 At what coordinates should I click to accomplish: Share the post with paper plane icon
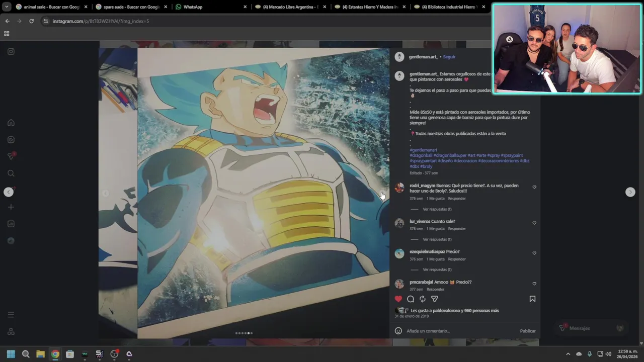pyautogui.click(x=435, y=299)
